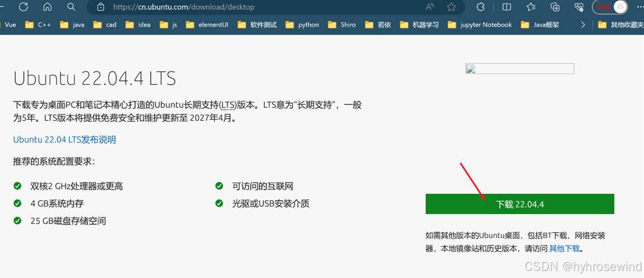The width and height of the screenshot is (644, 278).
Task: View site info lock icon
Action: click(x=101, y=6)
